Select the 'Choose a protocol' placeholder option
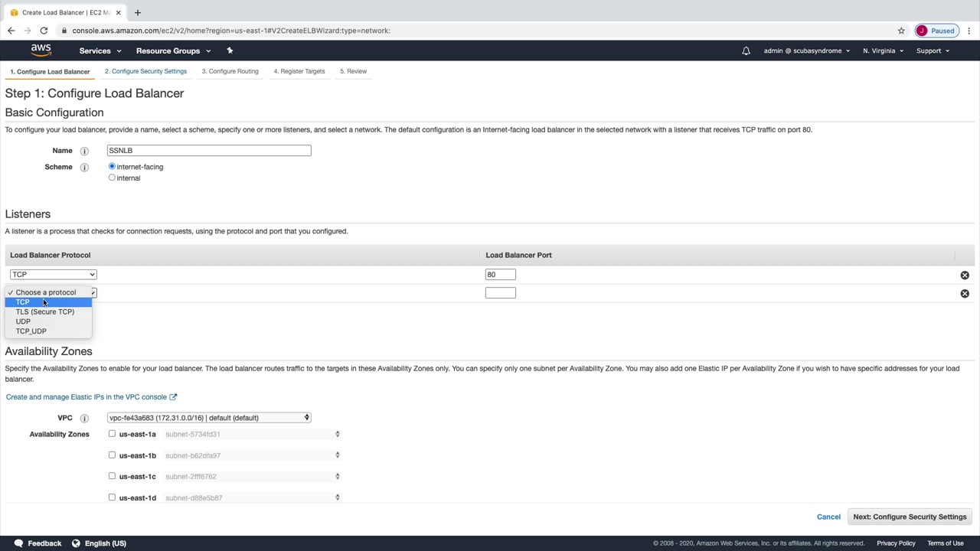Screen dimensions: 980x551 48,292
